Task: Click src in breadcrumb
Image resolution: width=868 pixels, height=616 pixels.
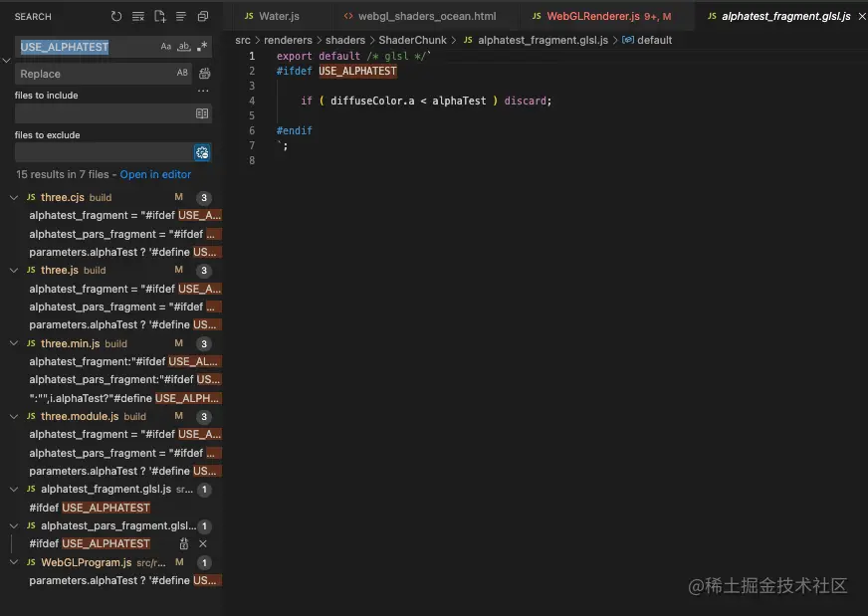Action: pos(243,41)
